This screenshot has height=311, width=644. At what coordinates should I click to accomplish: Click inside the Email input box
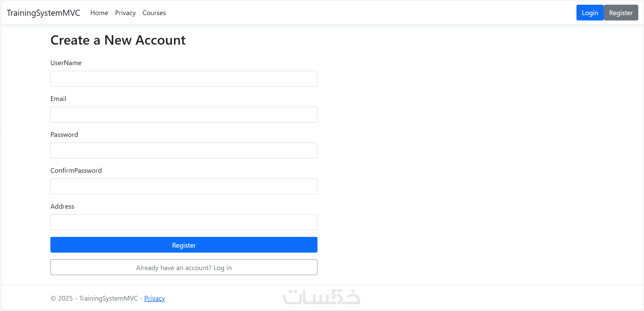coord(184,115)
